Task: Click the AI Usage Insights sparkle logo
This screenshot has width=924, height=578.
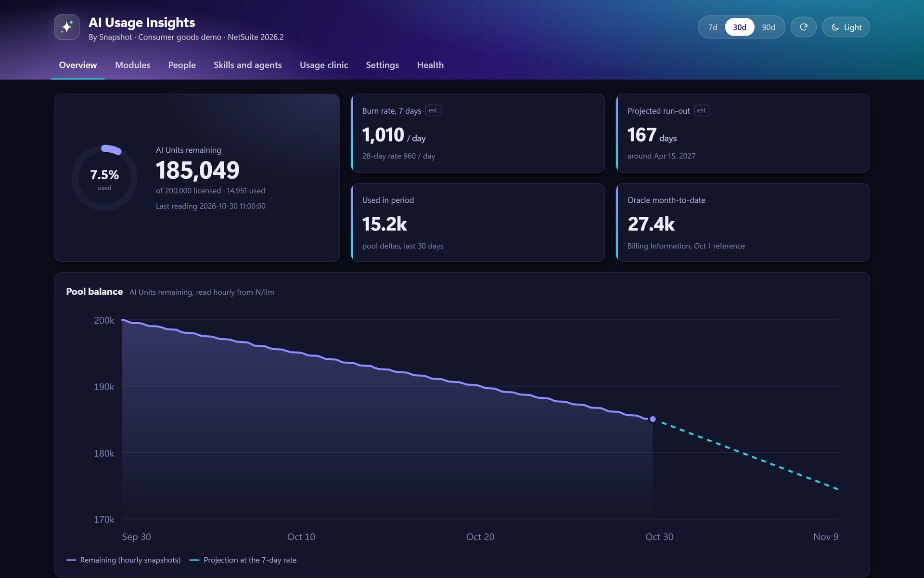Action: tap(66, 27)
